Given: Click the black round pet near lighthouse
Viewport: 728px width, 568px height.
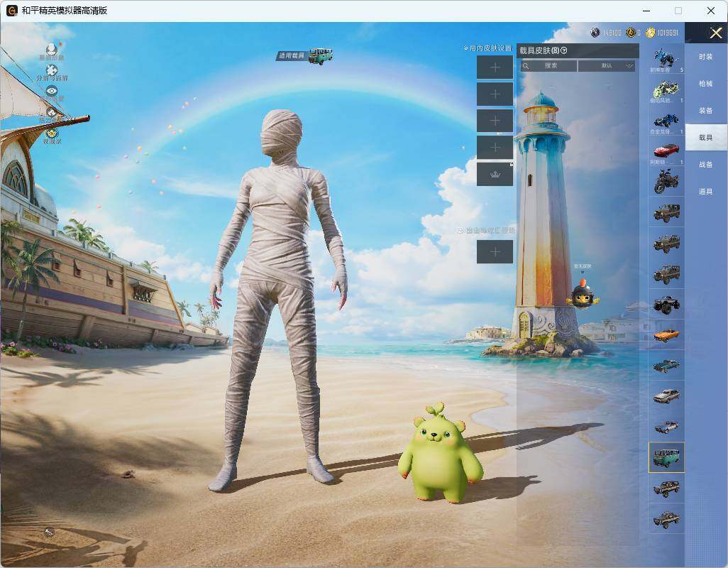Looking at the screenshot, I should [x=583, y=295].
